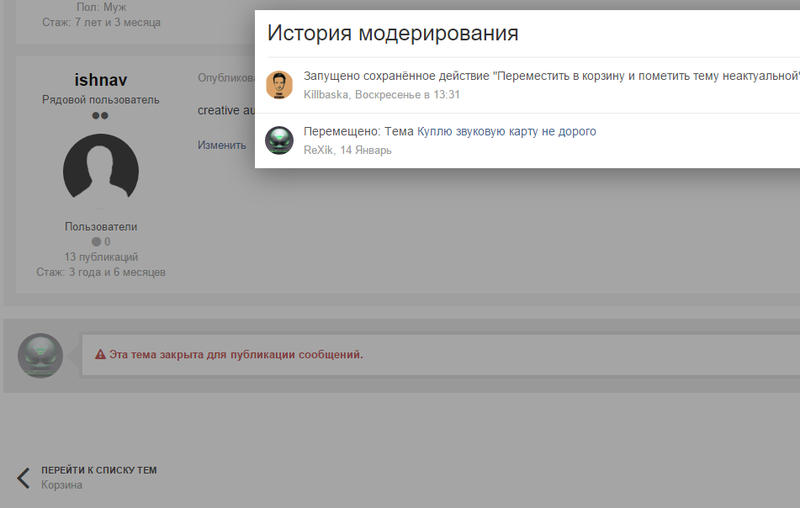Click the 14 Январь date
The height and width of the screenshot is (508, 800).
click(366, 150)
